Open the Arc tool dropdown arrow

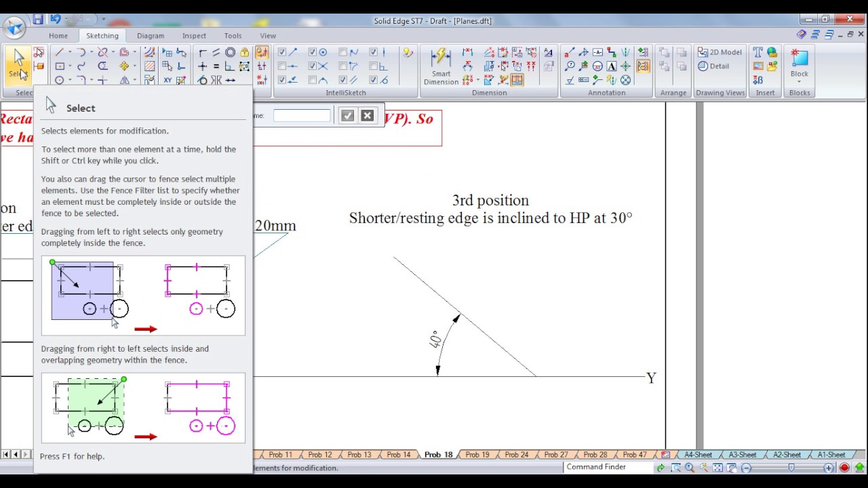pyautogui.click(x=92, y=52)
